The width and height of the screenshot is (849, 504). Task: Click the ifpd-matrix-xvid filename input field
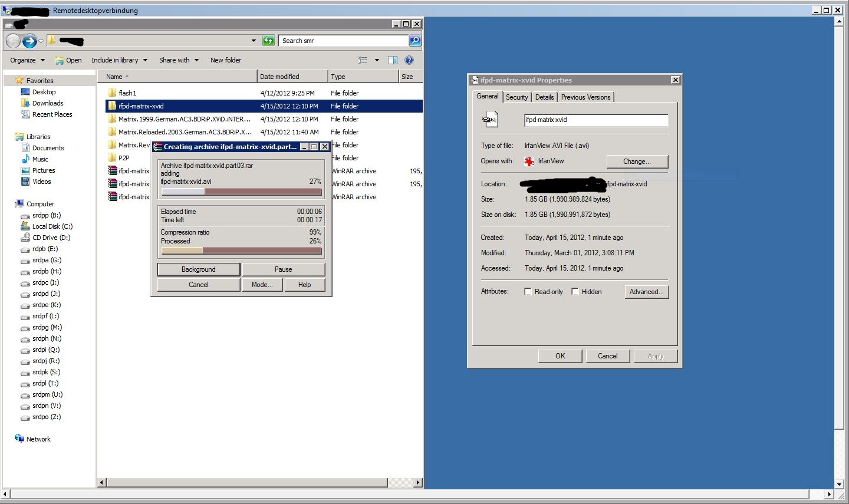596,120
